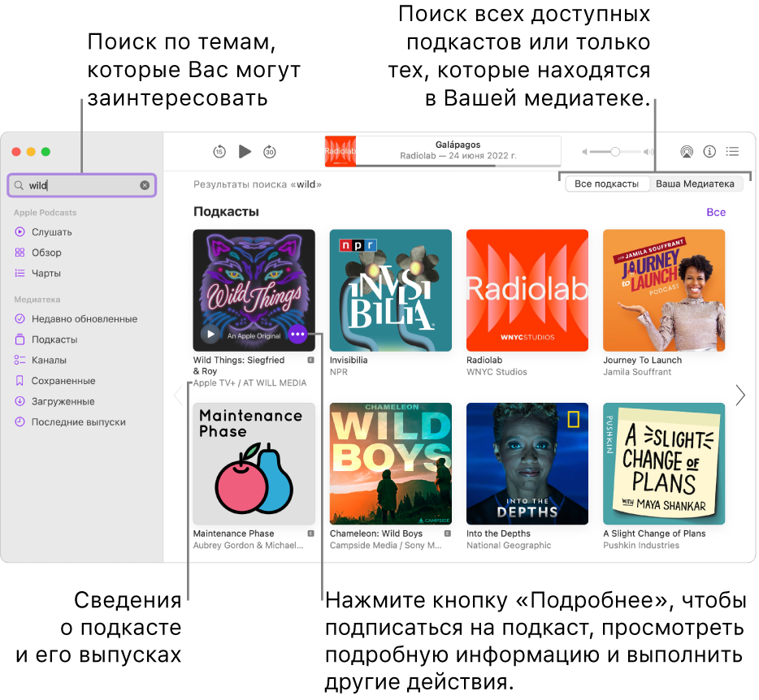This screenshot has height=700, width=759.
Task: Switch to the Все подкасты tab
Action: point(606,184)
